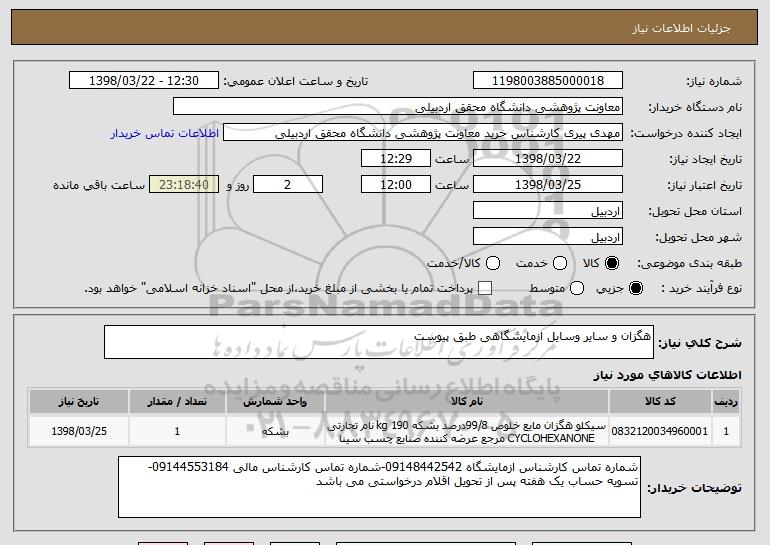Select the کالا/خدمت radio button
This screenshot has width=770, height=545.
coord(493,263)
